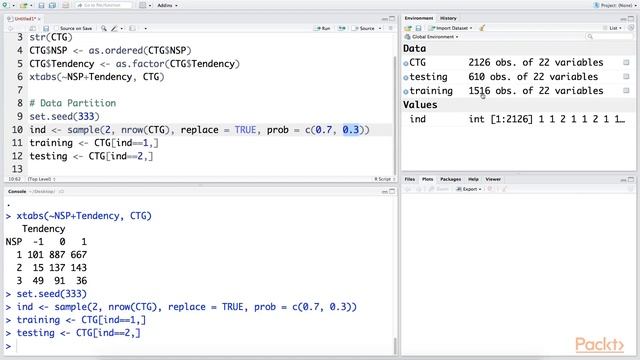The height and width of the screenshot is (360, 640).
Task: Show the Untitled1 script in new window
Action: pos(33,28)
